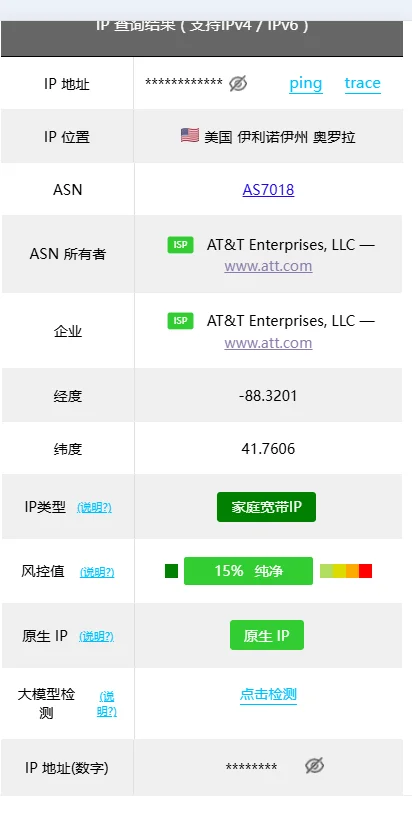Screen dimensions: 412x816
Task: Click 点击检测 for LLM detection
Action: click(268, 695)
